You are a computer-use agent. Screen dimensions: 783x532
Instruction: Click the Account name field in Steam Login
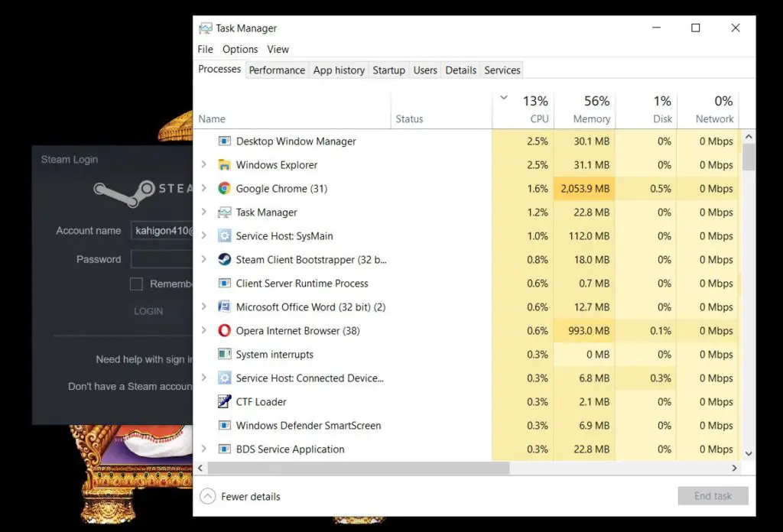tap(162, 231)
